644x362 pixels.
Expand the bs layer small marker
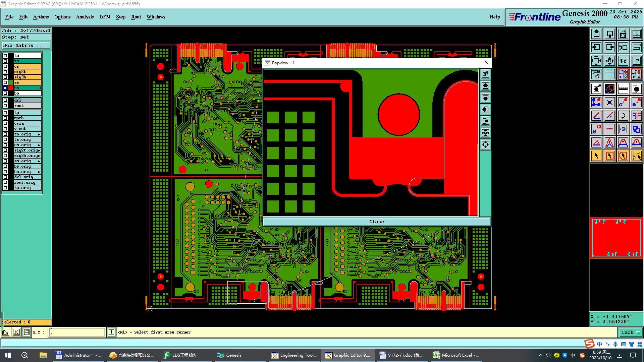coord(40,88)
